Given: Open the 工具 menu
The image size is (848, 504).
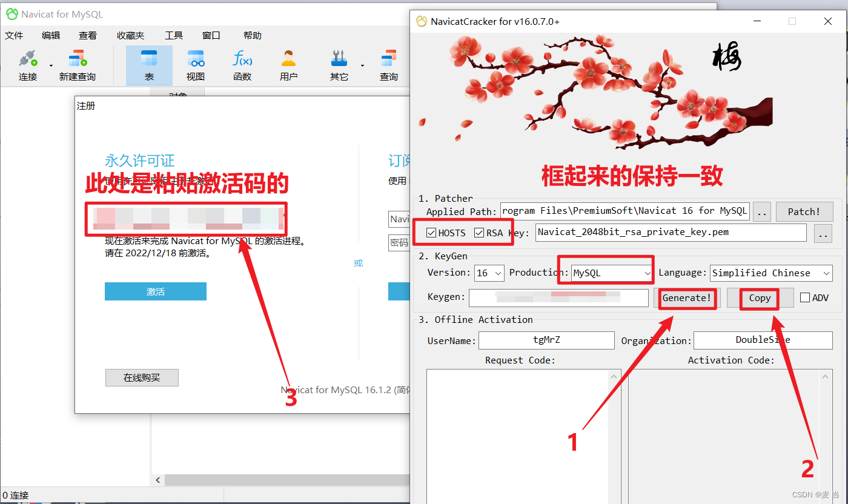Looking at the screenshot, I should coord(174,35).
